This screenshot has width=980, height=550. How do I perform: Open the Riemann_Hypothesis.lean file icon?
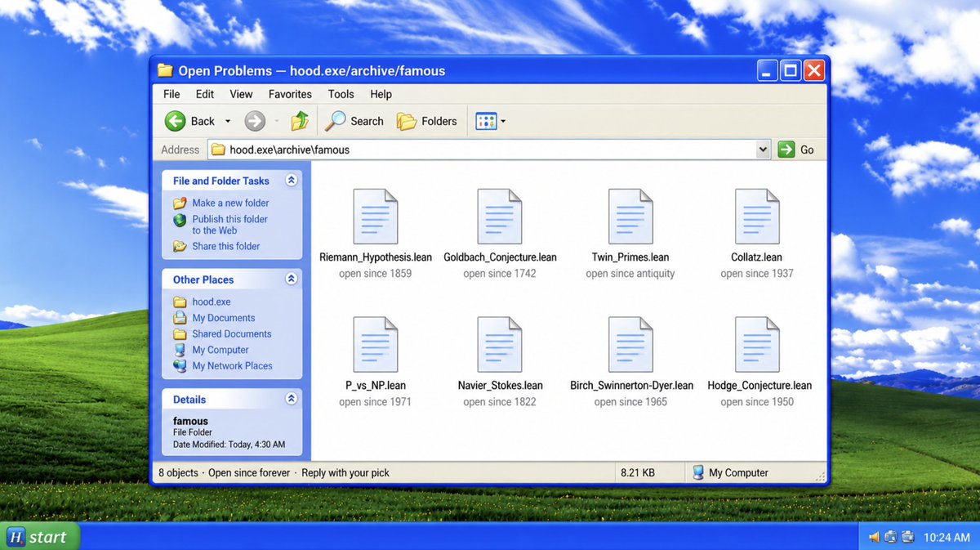point(376,217)
